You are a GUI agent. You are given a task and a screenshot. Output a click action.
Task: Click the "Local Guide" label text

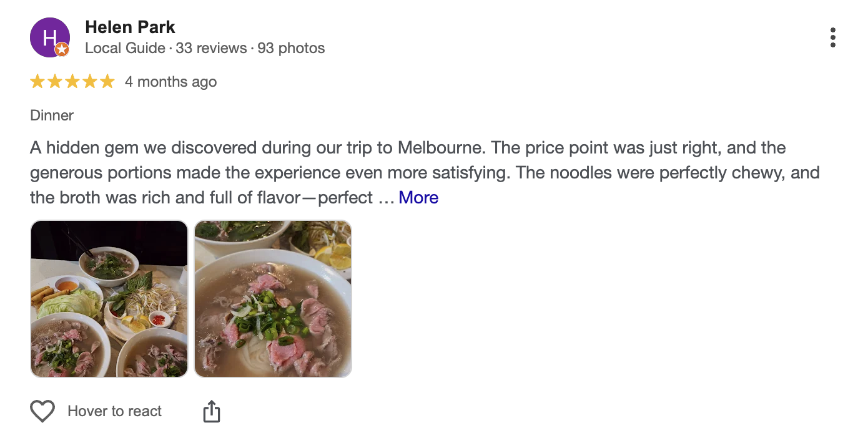tap(125, 48)
